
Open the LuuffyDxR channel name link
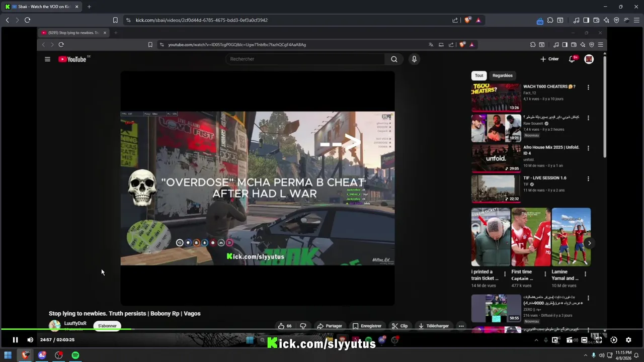75,323
